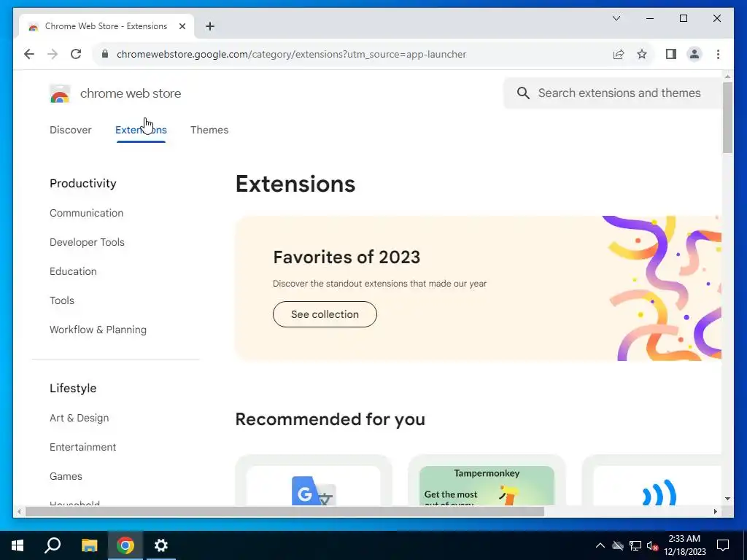The width and height of the screenshot is (747, 560).
Task: Click the Favorites of 2023 heading
Action: (x=347, y=257)
